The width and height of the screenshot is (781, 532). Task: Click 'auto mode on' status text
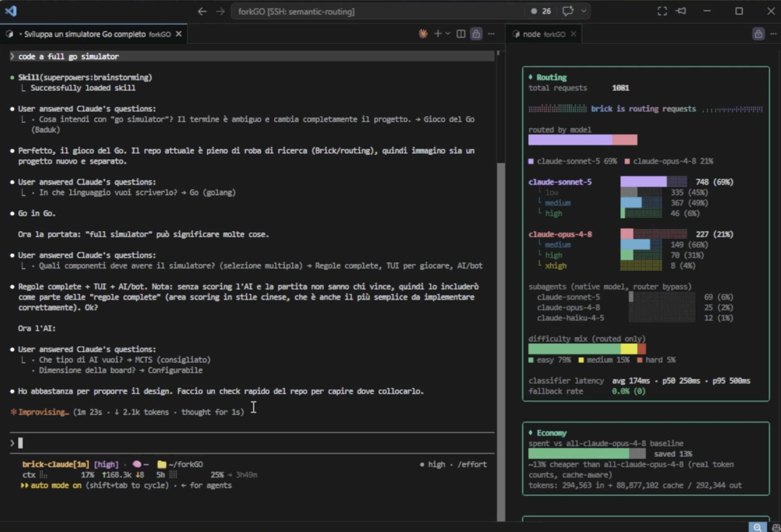[x=56, y=485]
